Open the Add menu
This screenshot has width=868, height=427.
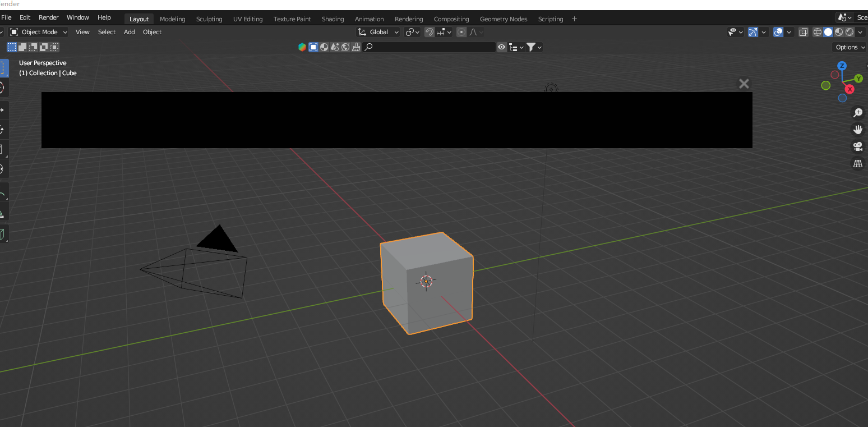[129, 32]
